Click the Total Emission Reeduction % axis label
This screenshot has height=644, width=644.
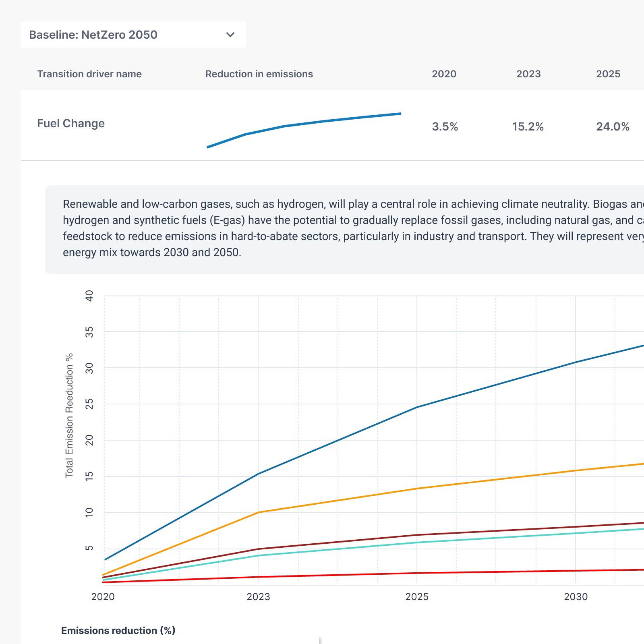coord(69,416)
